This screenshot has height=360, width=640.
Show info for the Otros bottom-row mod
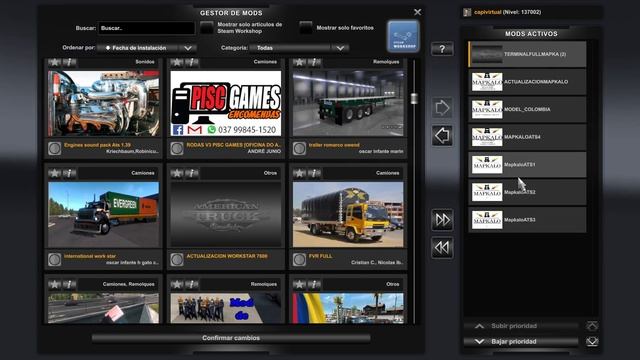point(314,284)
